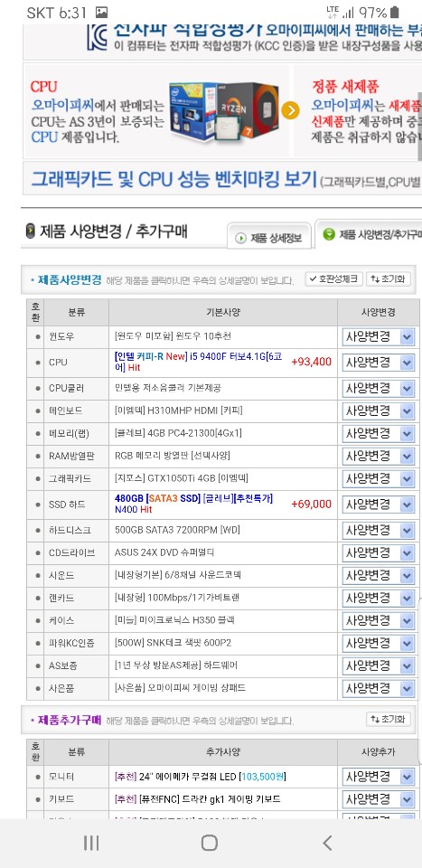Open 사양변경 dropdown for 케이스 row
The height and width of the screenshot is (868, 422).
pyautogui.click(x=379, y=620)
